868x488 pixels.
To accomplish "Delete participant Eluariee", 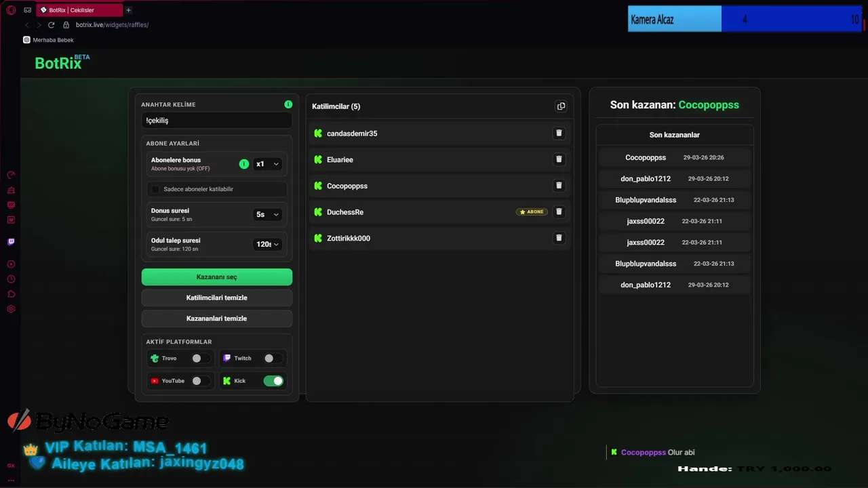I will pyautogui.click(x=559, y=159).
